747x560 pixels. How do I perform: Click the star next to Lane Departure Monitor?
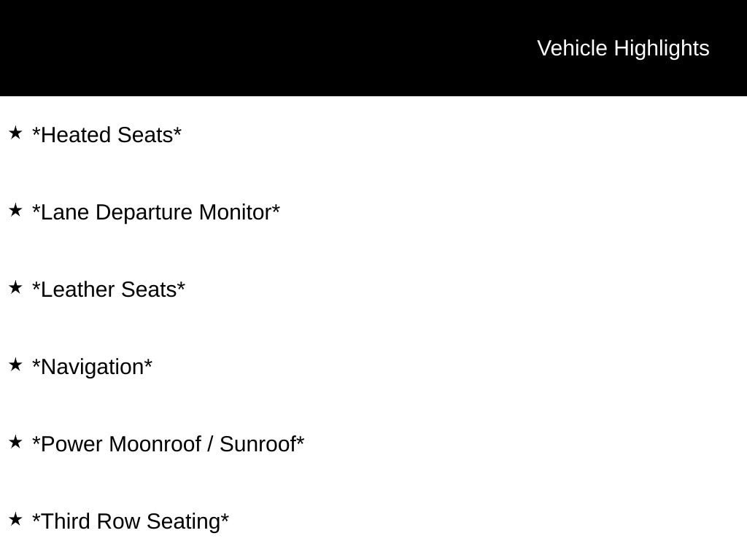(x=15, y=210)
